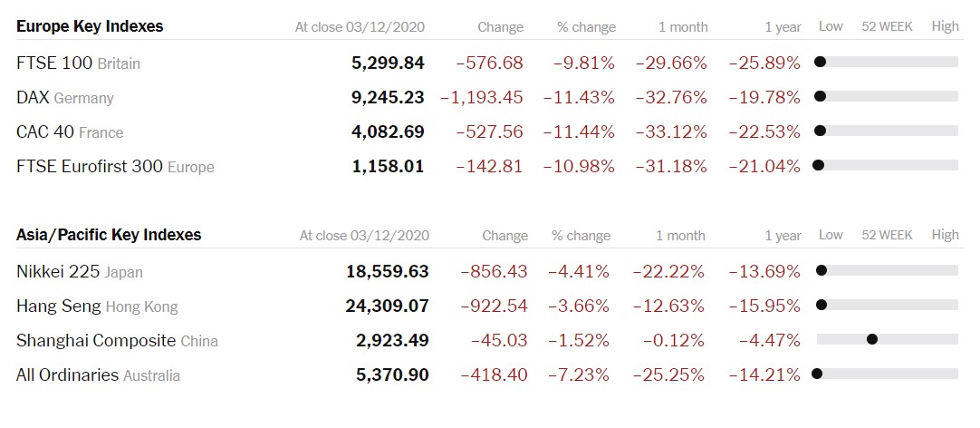Screen dimensions: 980x428
Task: Open FTSE Eurofirst 300 Europe index
Action: tap(115, 167)
